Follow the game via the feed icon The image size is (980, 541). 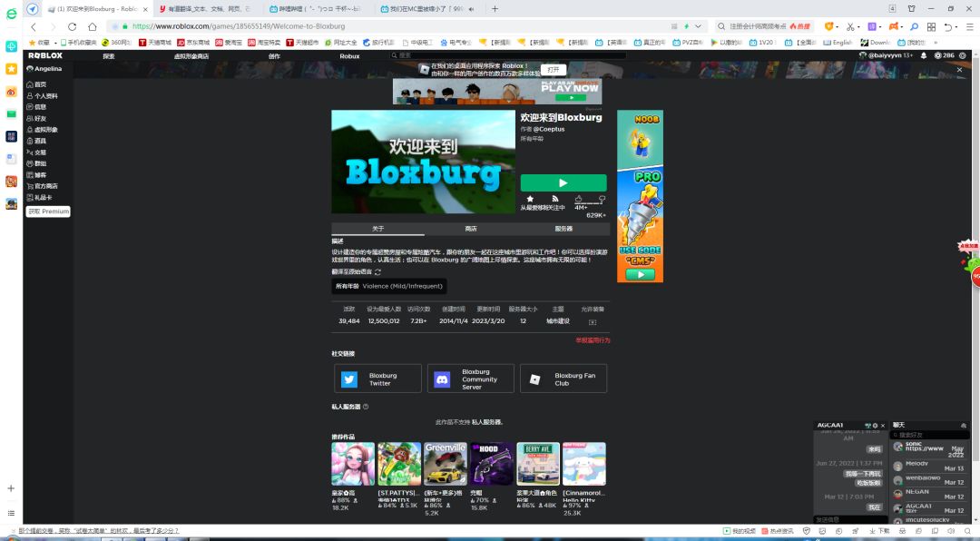coord(555,199)
